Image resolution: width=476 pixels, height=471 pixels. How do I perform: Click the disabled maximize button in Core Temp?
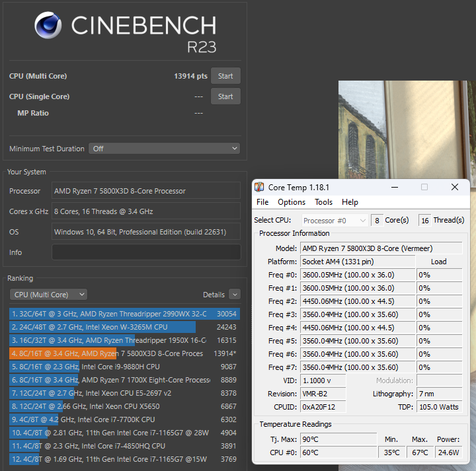424,187
